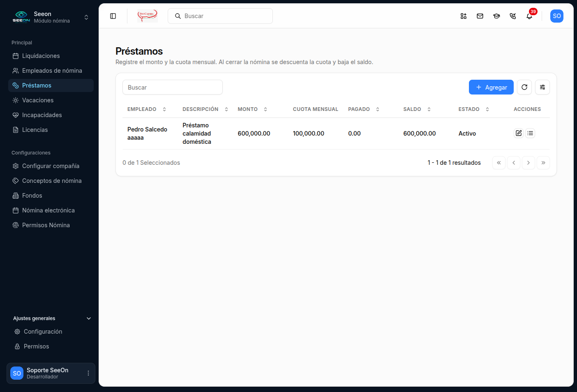
Task: Open the SO user avatar in the header
Action: [x=557, y=16]
